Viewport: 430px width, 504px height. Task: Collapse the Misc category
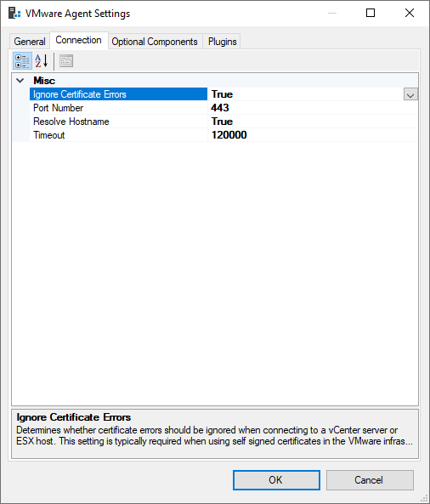tap(20, 81)
